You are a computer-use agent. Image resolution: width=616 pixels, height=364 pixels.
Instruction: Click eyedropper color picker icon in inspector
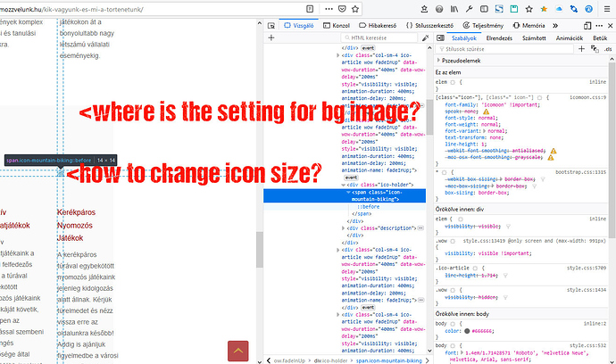click(x=425, y=38)
